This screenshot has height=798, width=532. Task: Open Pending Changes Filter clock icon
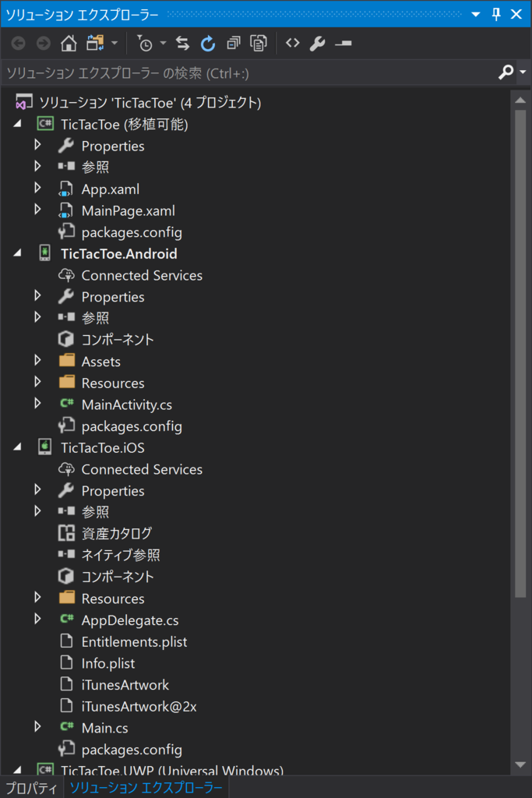(x=145, y=44)
